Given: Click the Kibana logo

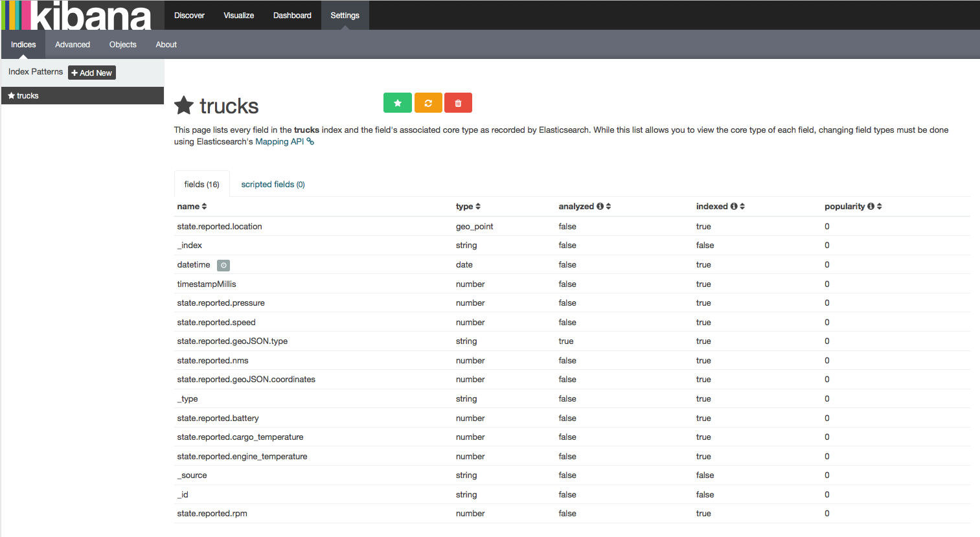Looking at the screenshot, I should 76,15.
